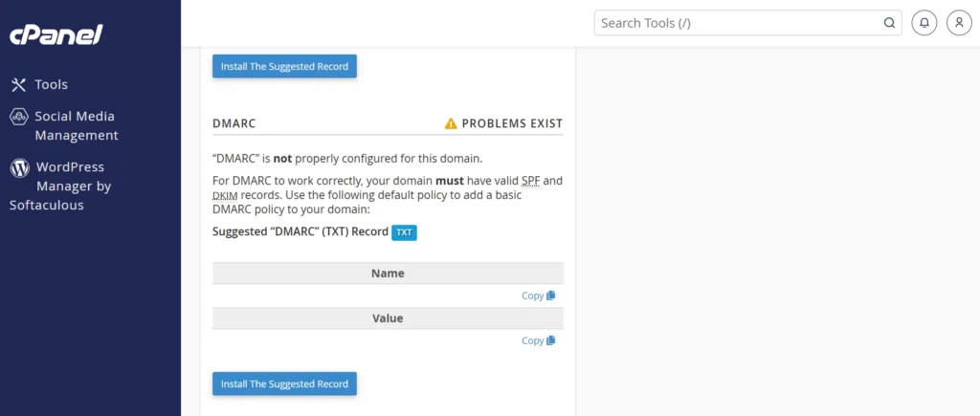Image resolution: width=980 pixels, height=416 pixels.
Task: Select the Social Media Management icon
Action: pos(19,116)
